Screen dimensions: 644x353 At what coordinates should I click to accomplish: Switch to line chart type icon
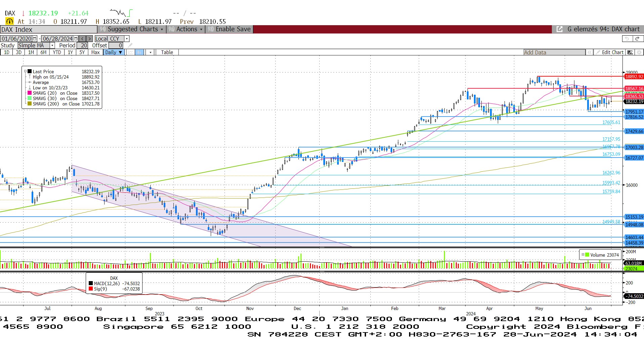[130, 52]
